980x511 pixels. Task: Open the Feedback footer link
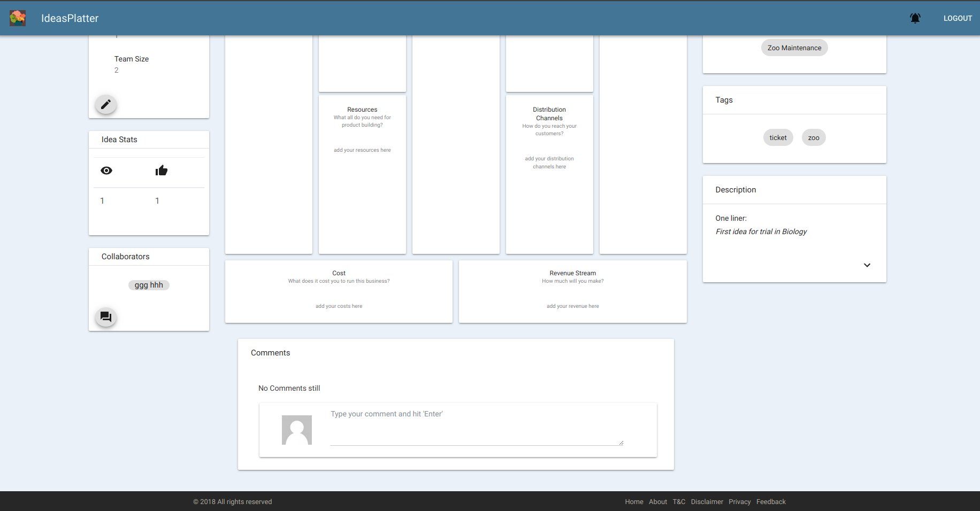[x=771, y=502]
